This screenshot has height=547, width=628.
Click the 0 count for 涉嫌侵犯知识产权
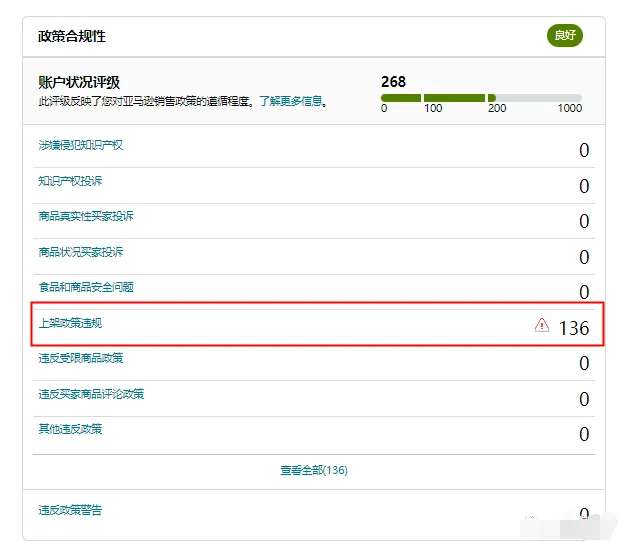[584, 150]
